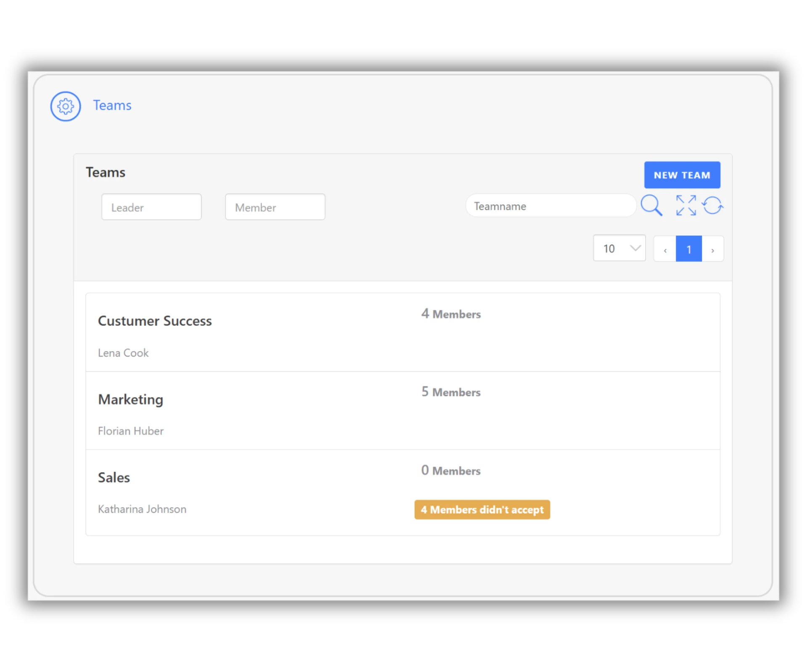Open the Custumer Success team
The image size is (807, 672).
coord(155,321)
